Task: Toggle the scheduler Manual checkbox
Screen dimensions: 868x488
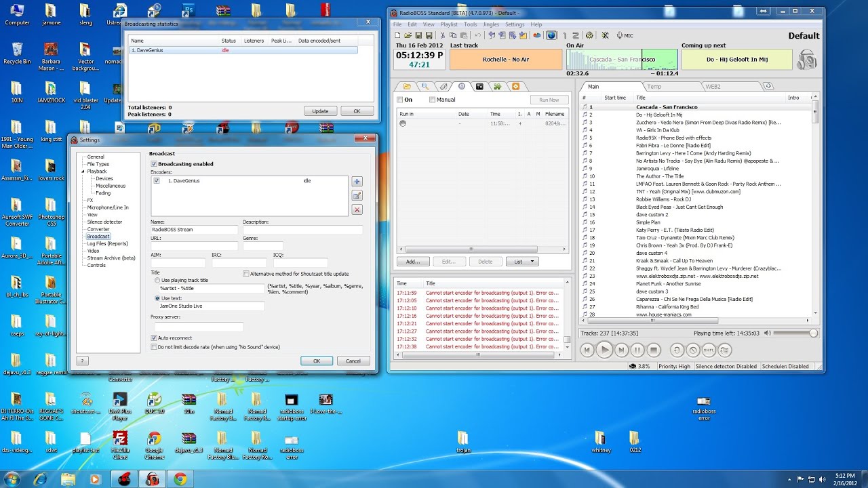Action: tap(433, 100)
